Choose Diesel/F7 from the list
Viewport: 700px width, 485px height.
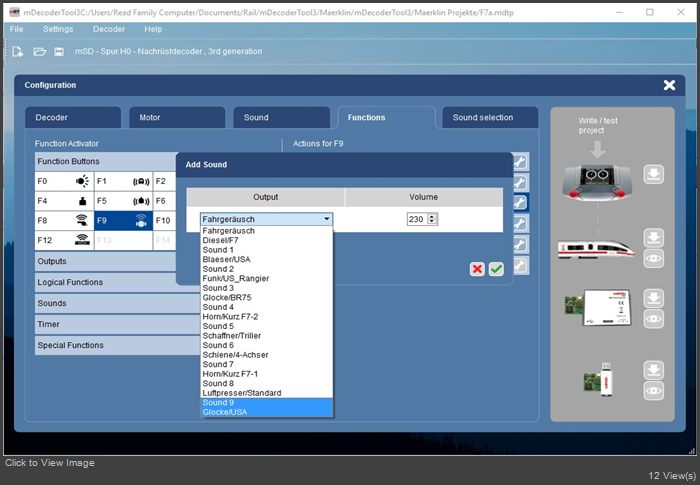pos(267,240)
